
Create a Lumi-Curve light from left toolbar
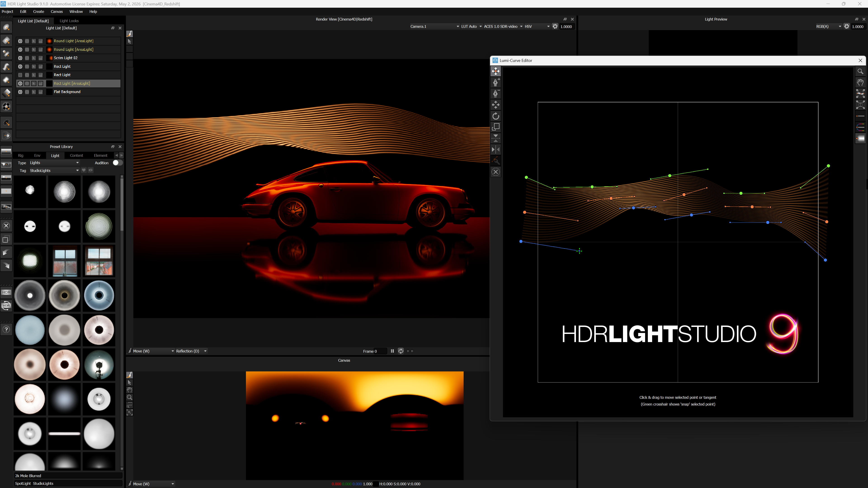click(x=6, y=67)
